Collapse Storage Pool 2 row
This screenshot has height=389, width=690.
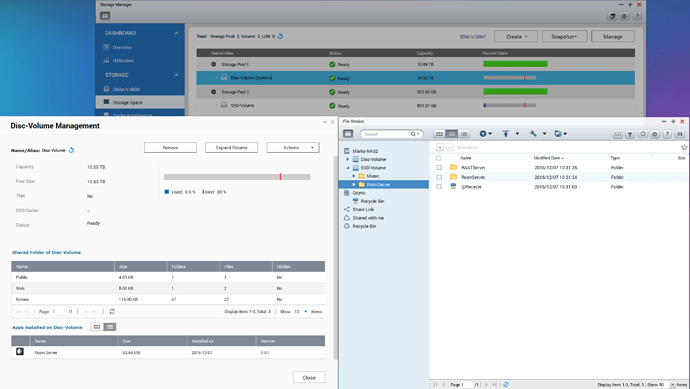click(213, 92)
